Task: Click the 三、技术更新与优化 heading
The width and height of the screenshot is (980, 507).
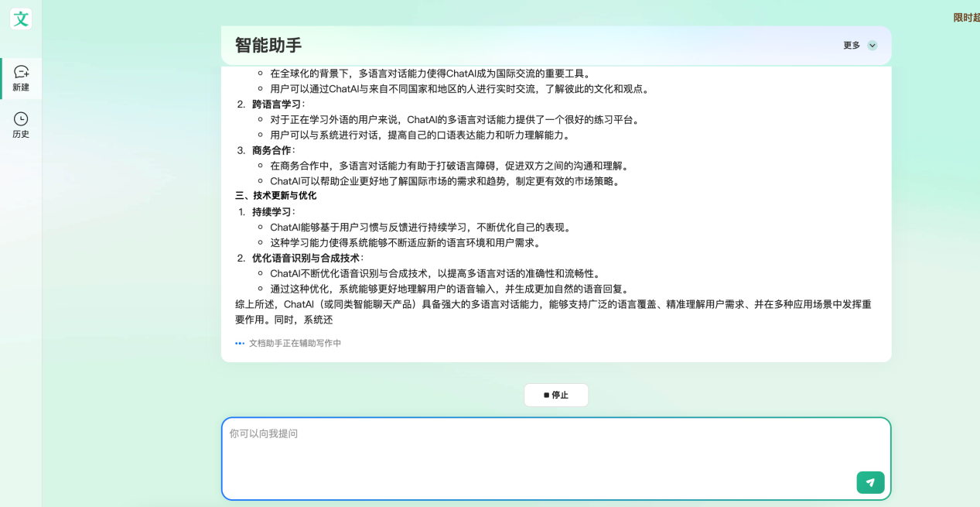Action: click(x=276, y=196)
